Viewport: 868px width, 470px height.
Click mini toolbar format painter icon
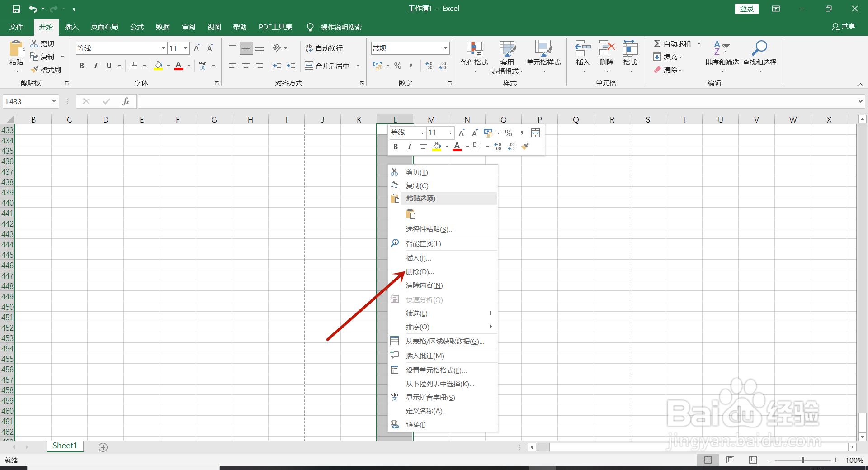coord(525,147)
